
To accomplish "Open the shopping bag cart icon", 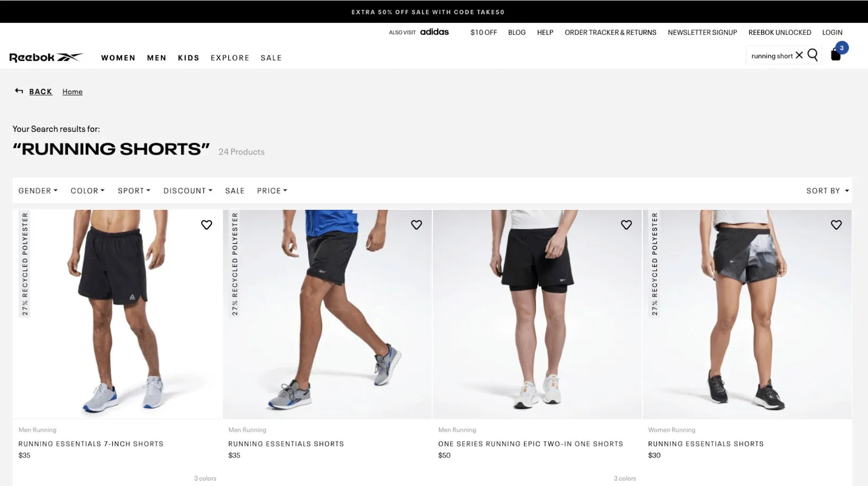I will [836, 54].
